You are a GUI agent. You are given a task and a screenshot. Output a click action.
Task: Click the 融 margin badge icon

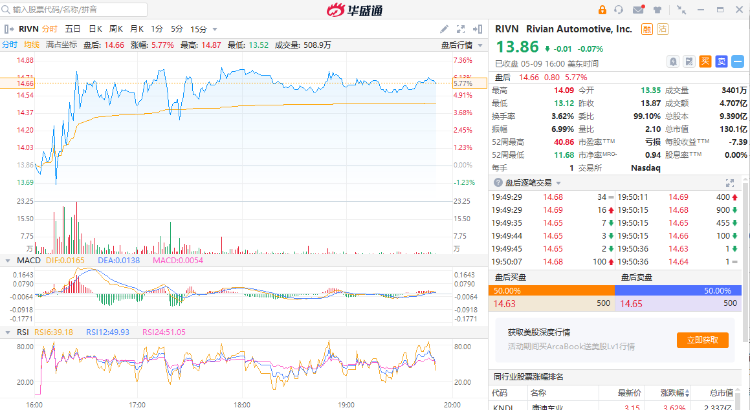pyautogui.click(x=647, y=29)
